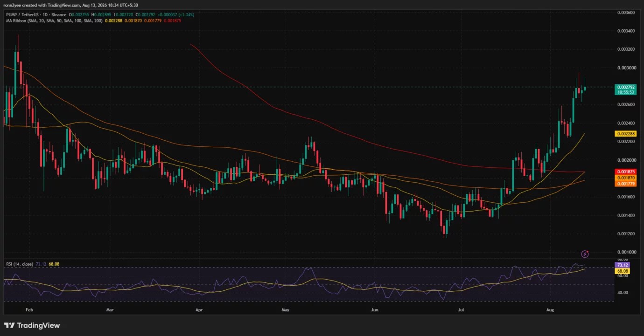Click the 0.001400 price axis label

[x=626, y=216]
